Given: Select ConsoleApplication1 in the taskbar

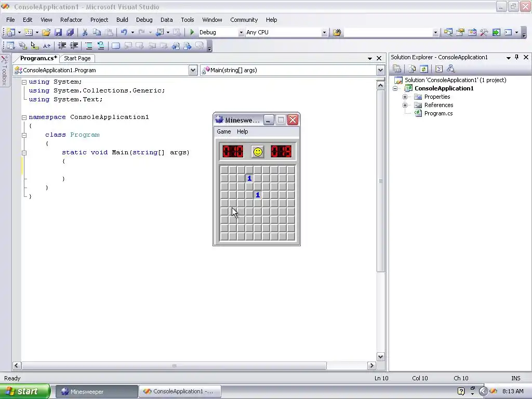Looking at the screenshot, I should click(180, 392).
